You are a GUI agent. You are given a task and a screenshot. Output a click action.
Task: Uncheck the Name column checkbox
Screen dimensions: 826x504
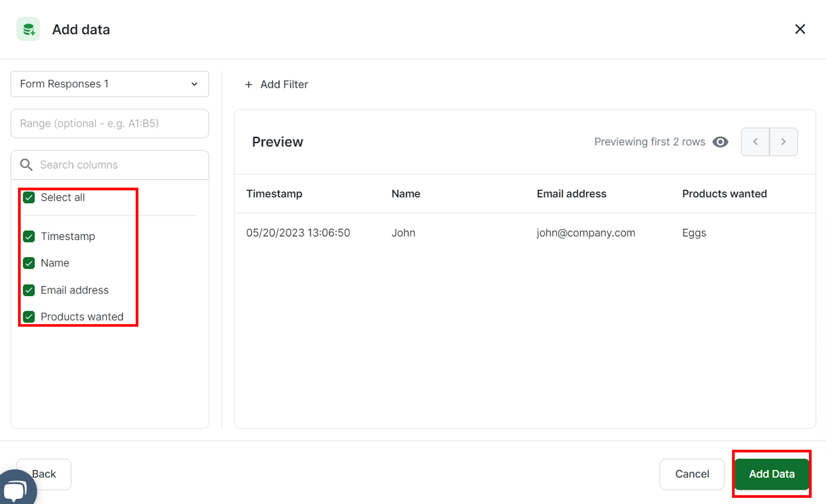tap(29, 263)
